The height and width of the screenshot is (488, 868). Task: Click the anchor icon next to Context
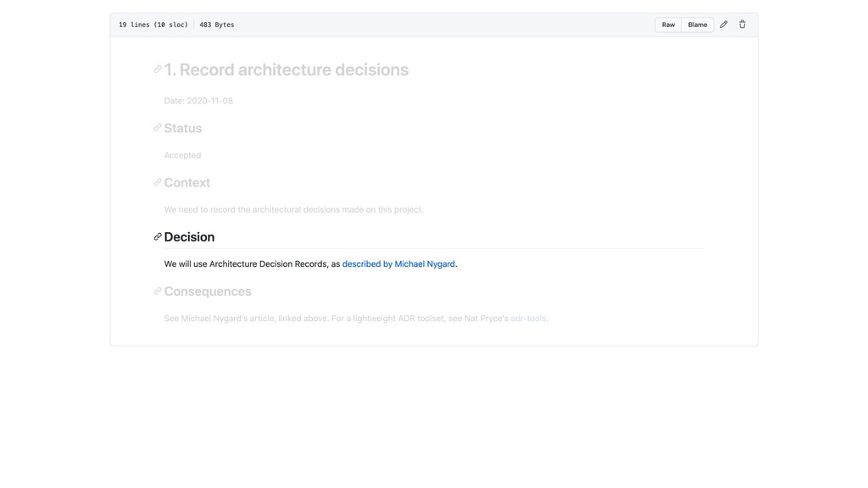point(158,182)
